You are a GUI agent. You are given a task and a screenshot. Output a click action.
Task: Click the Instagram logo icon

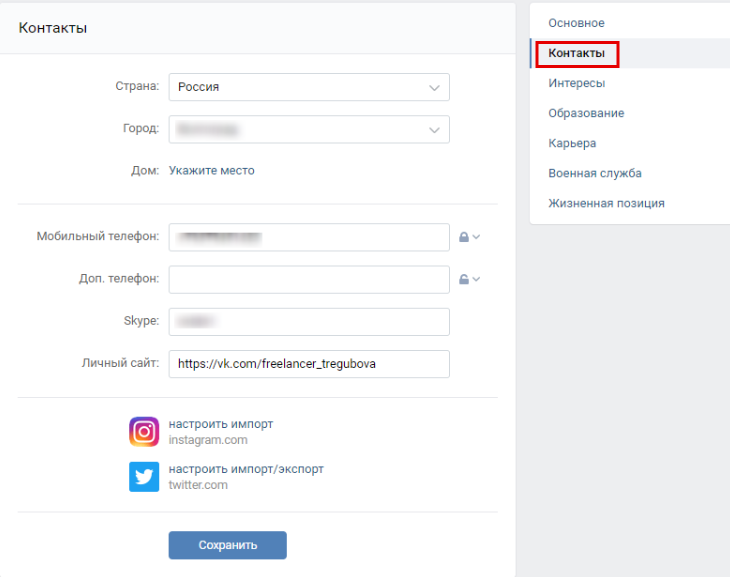click(144, 432)
